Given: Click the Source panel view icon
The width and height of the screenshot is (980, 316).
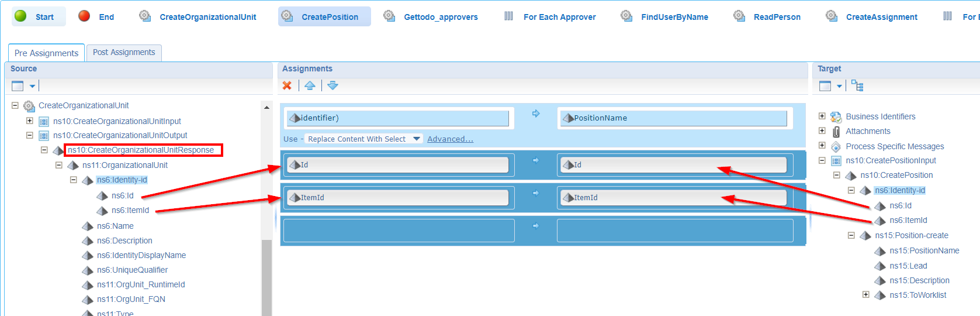Looking at the screenshot, I should pyautogui.click(x=18, y=86).
